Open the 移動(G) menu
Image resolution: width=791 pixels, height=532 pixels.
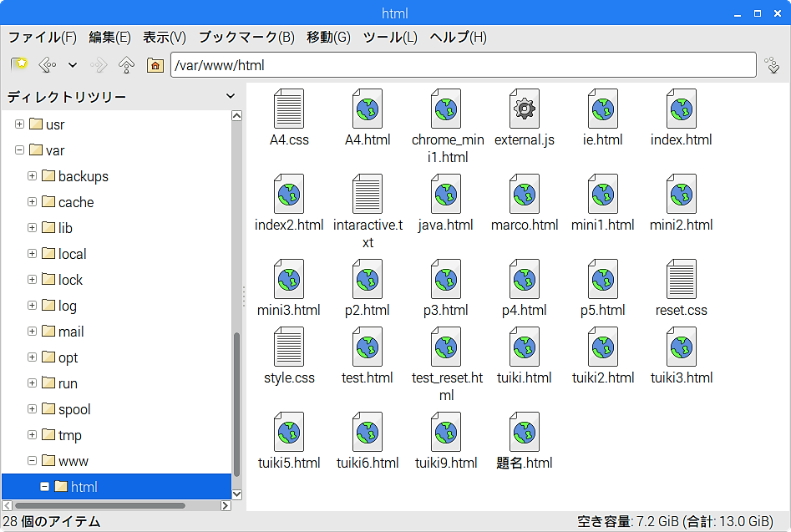coord(328,38)
